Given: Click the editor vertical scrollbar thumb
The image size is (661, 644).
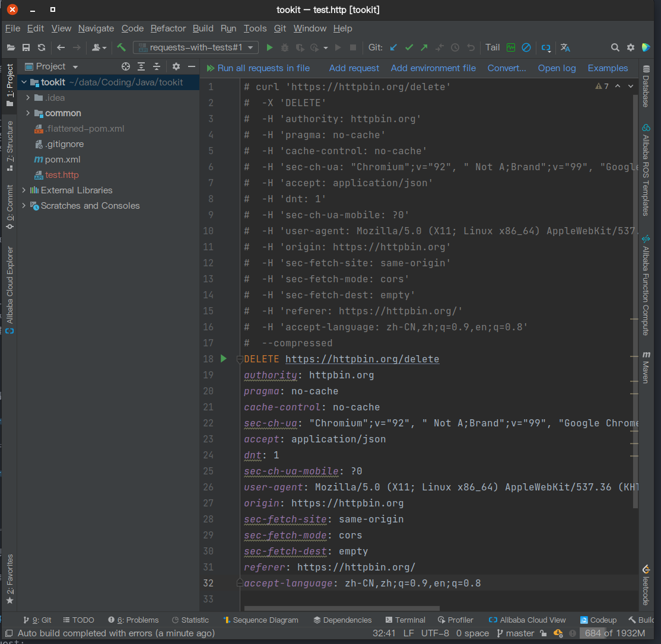Looking at the screenshot, I should [x=635, y=301].
